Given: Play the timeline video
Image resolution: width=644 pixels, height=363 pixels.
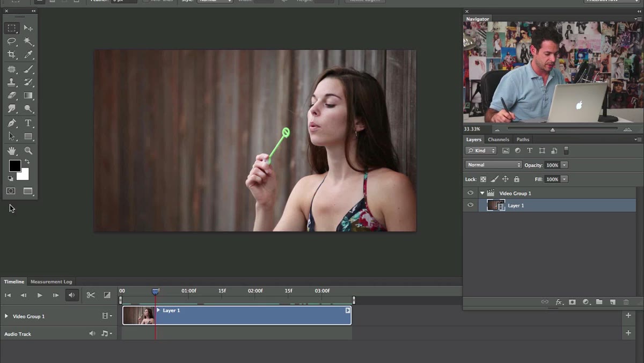Looking at the screenshot, I should 40,295.
